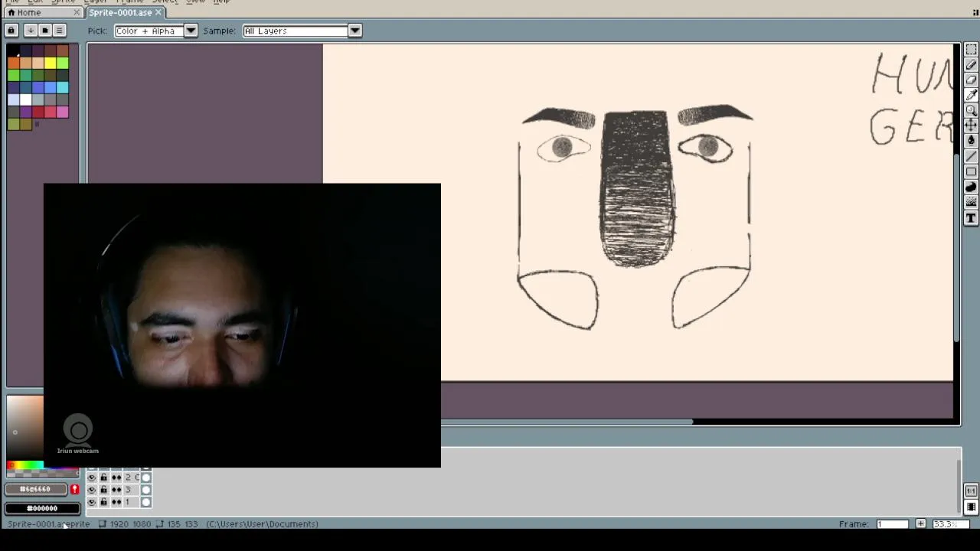This screenshot has width=980, height=551.
Task: Click the 1920 1080 size readout
Action: coord(130,524)
